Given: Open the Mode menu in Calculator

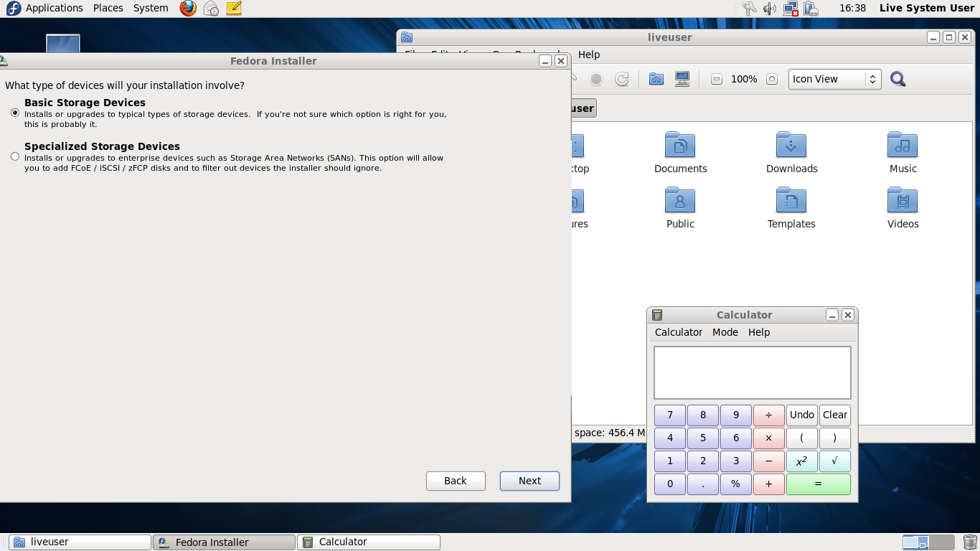Looking at the screenshot, I should pyautogui.click(x=725, y=332).
